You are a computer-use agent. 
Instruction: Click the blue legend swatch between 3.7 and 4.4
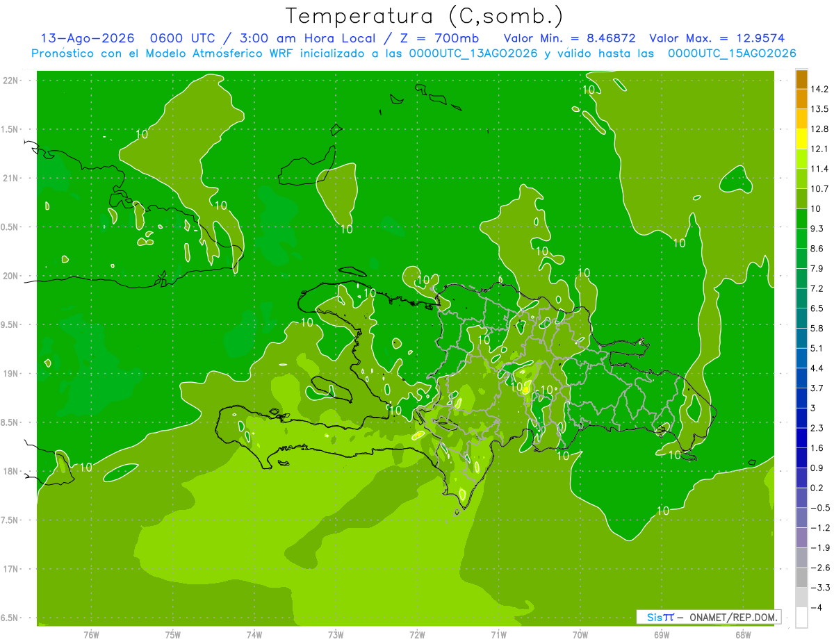pyautogui.click(x=801, y=378)
